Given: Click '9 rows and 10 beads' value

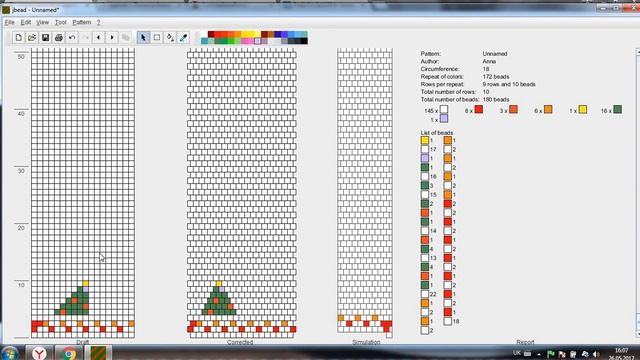Looking at the screenshot, I should (x=509, y=84).
